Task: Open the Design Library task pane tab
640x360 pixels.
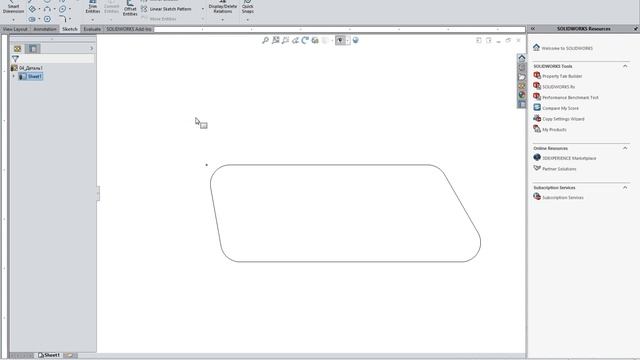Action: coord(522,67)
